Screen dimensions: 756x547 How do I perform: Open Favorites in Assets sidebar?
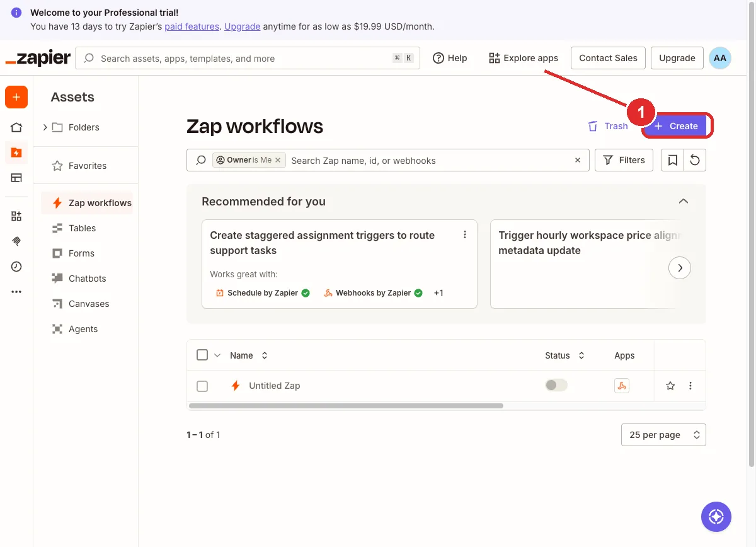pos(87,166)
